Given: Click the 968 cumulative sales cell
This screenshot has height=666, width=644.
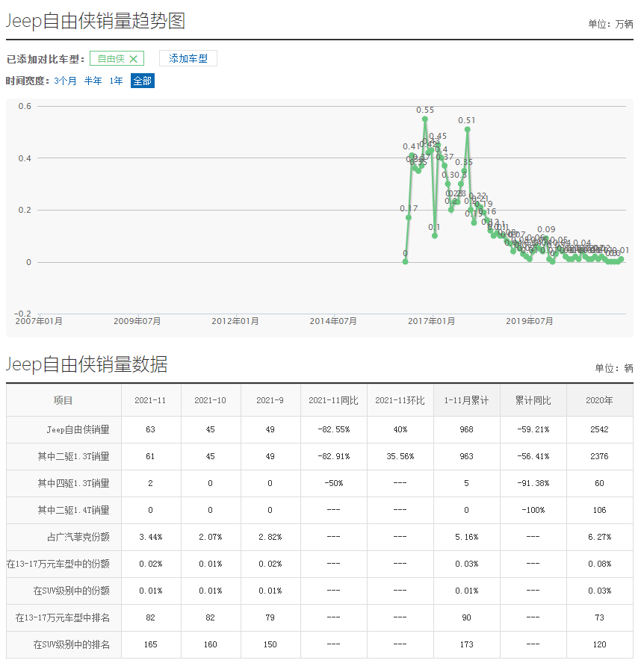Looking at the screenshot, I should point(466,429).
